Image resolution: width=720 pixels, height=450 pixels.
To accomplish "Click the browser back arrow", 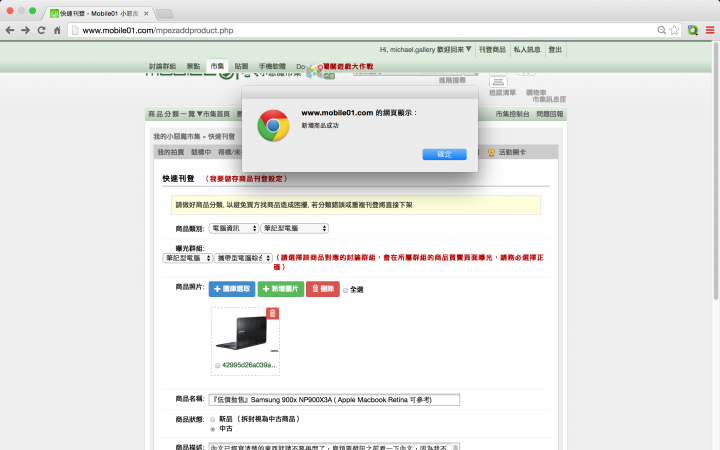I will [x=10, y=30].
